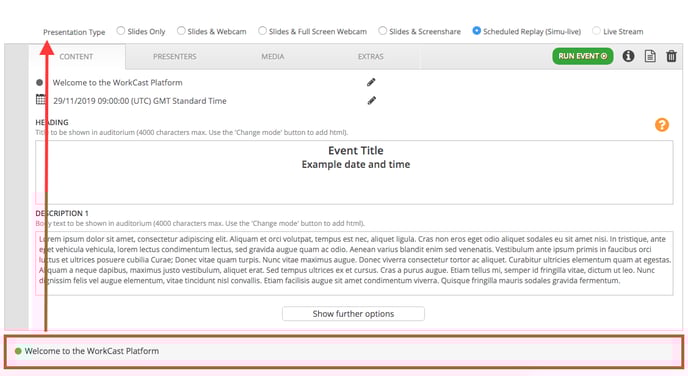Click the 'Event Title' heading text
Image resolution: width=688 pixels, height=376 pixels.
pos(356,150)
